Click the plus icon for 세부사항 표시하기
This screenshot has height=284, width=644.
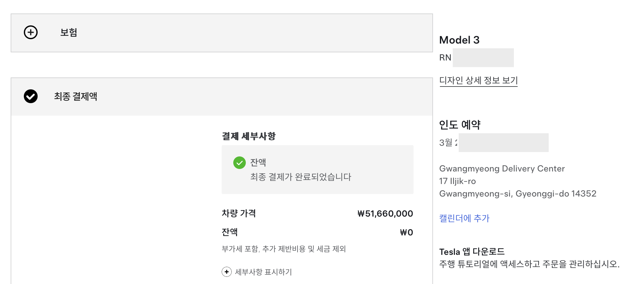pos(226,272)
